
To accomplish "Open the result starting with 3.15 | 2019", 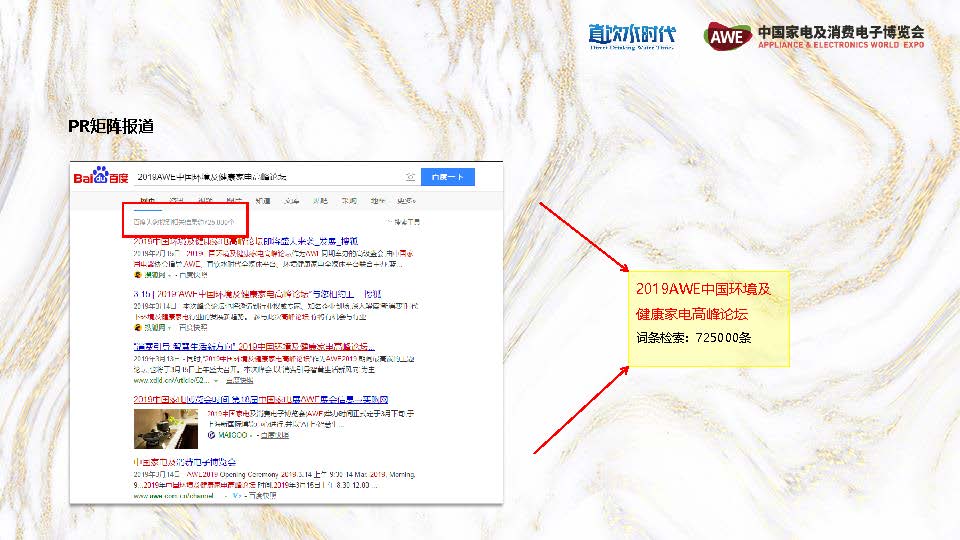I will click(257, 294).
